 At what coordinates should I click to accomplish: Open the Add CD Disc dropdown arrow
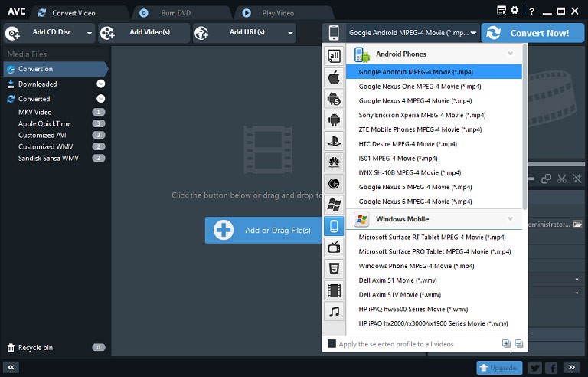click(x=90, y=33)
